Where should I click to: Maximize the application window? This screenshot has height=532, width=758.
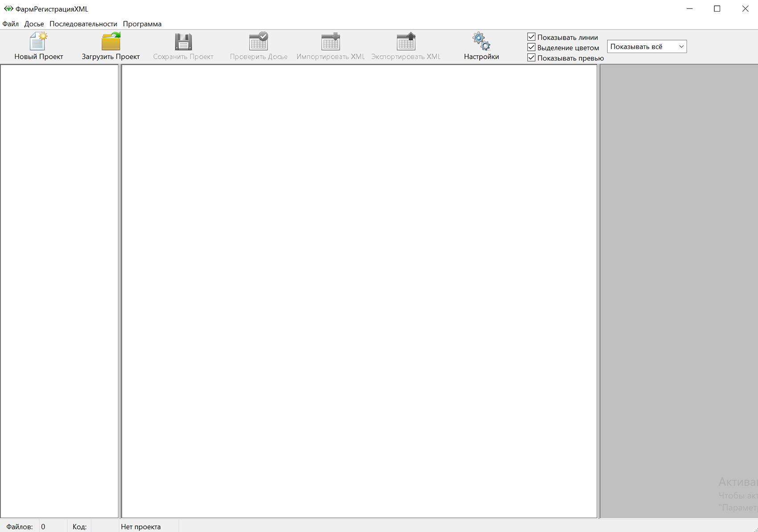717,9
